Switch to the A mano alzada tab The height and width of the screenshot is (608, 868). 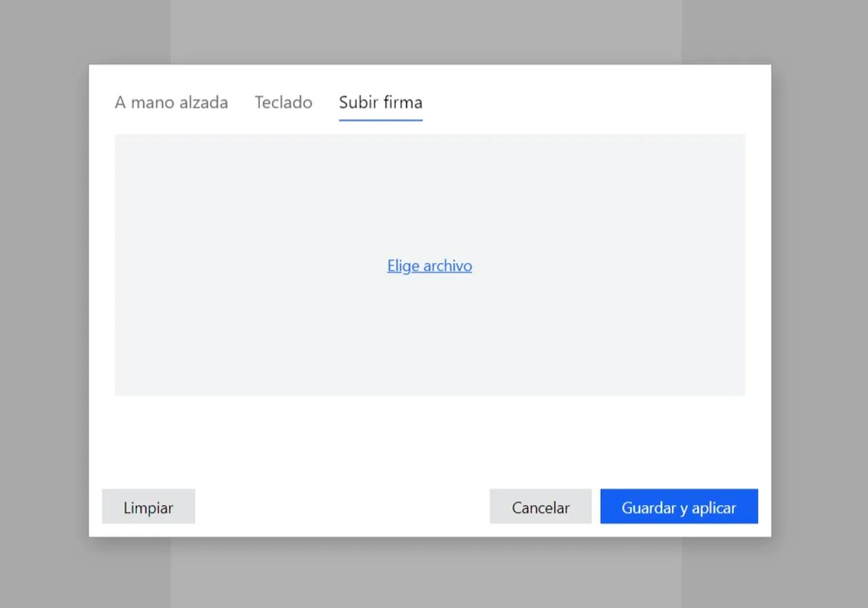pos(171,102)
